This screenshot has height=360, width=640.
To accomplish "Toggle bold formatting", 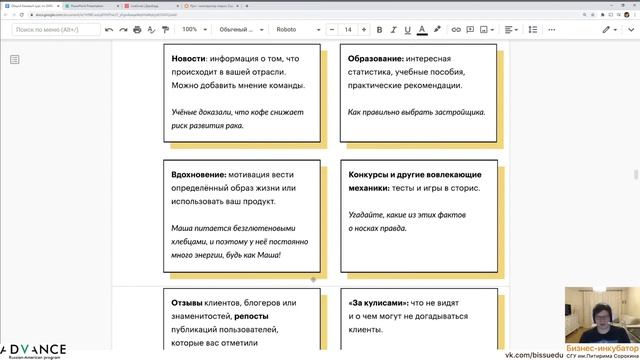I will [x=379, y=30].
